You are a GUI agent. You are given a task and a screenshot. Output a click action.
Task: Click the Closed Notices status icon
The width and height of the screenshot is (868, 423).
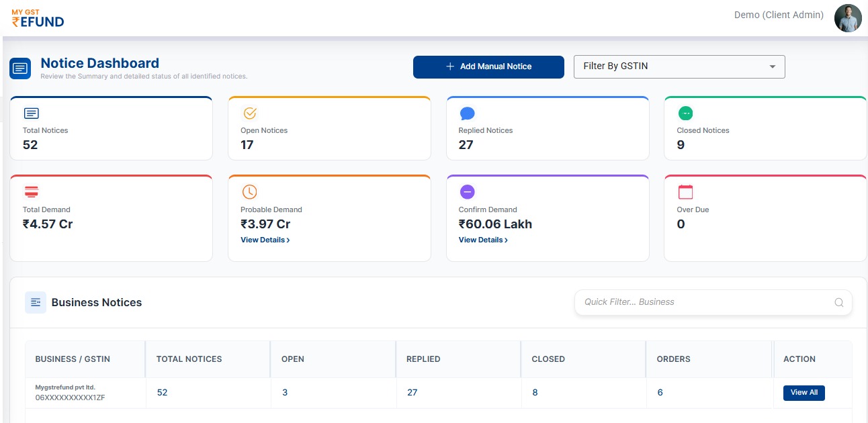pos(686,113)
